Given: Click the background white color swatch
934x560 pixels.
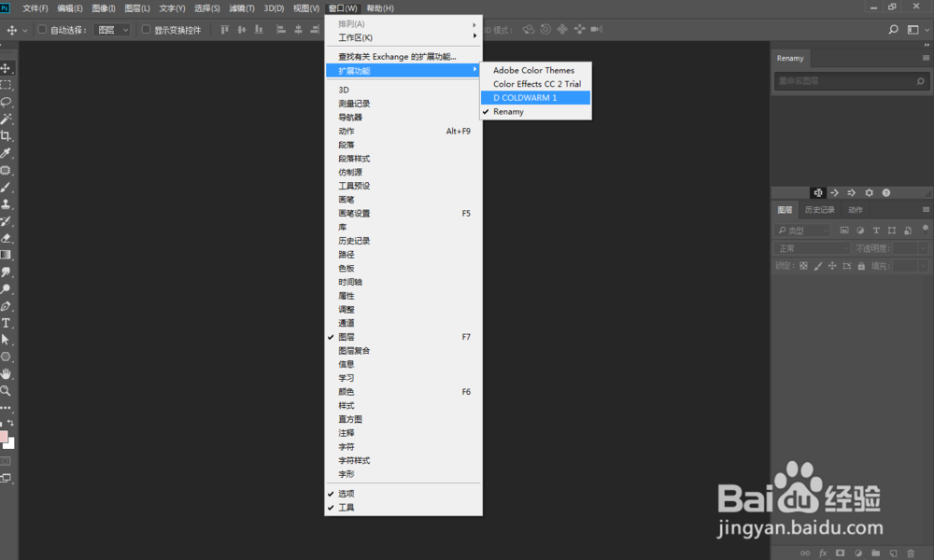Looking at the screenshot, I should click(x=10, y=444).
